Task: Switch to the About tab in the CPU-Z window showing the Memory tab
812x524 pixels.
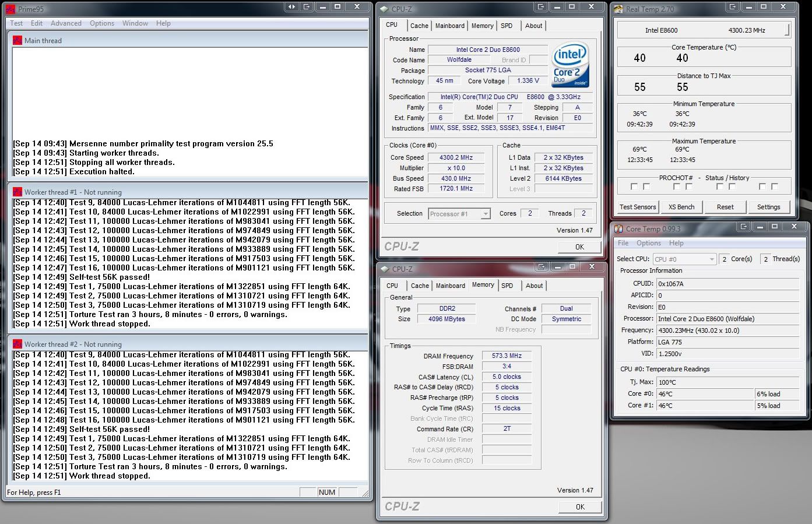Action: (534, 286)
